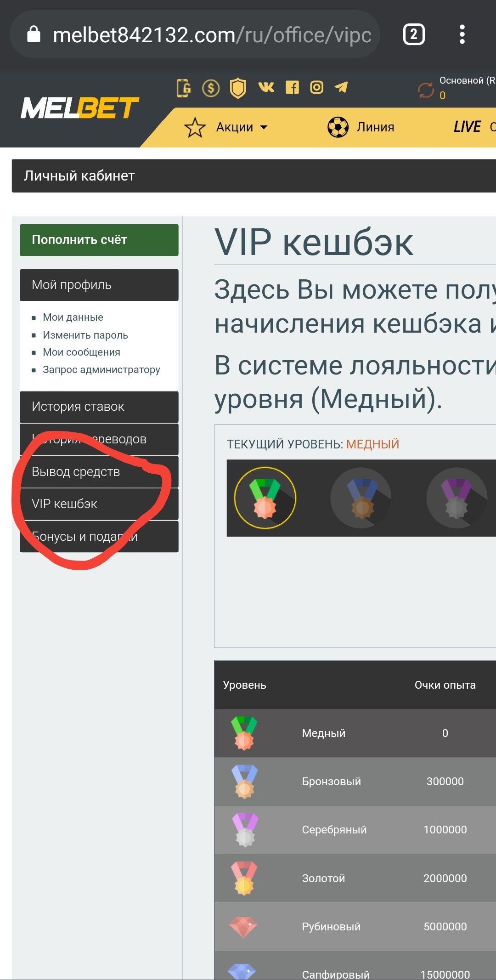Click the Серебряный row medal icon
Viewport: 496px width, 980px height.
tap(245, 830)
